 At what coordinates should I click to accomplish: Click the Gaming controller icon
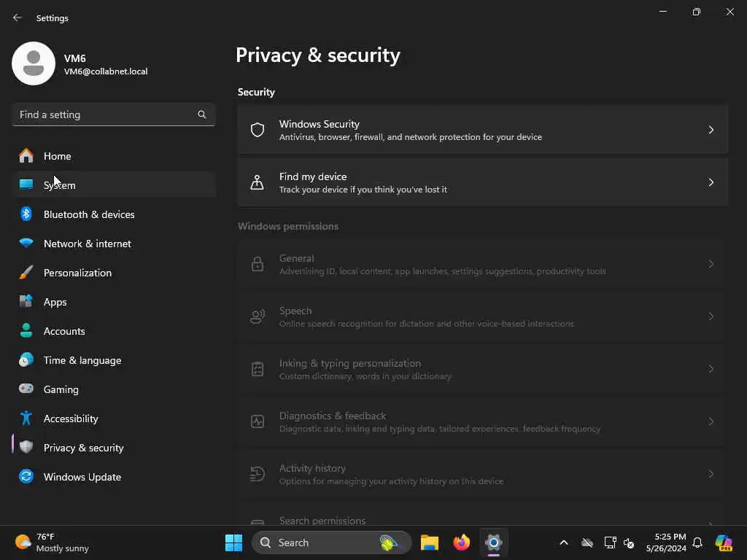(x=26, y=389)
